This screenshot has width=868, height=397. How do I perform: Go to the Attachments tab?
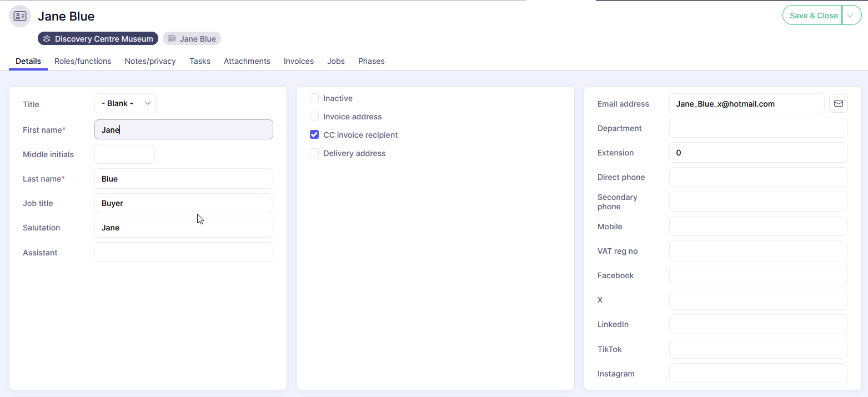(x=247, y=61)
